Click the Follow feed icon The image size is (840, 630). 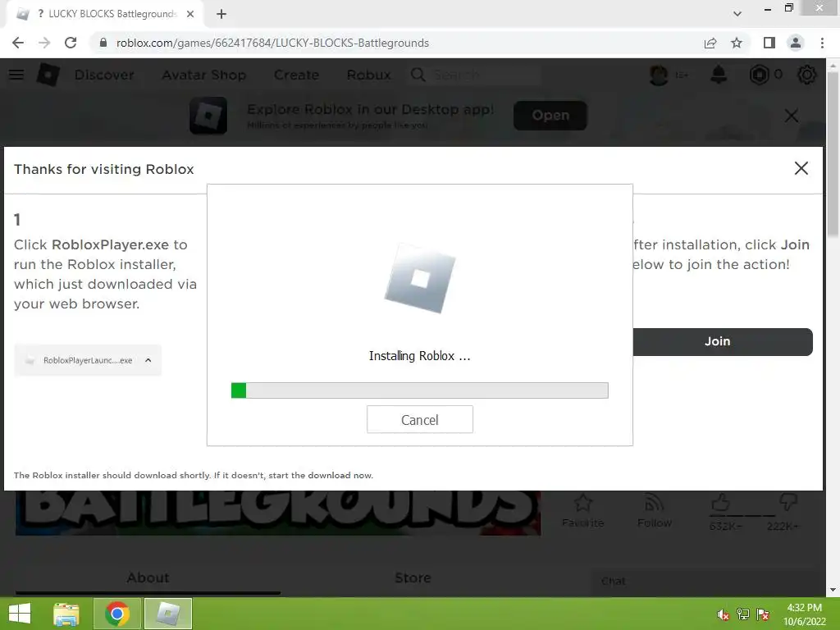(655, 503)
